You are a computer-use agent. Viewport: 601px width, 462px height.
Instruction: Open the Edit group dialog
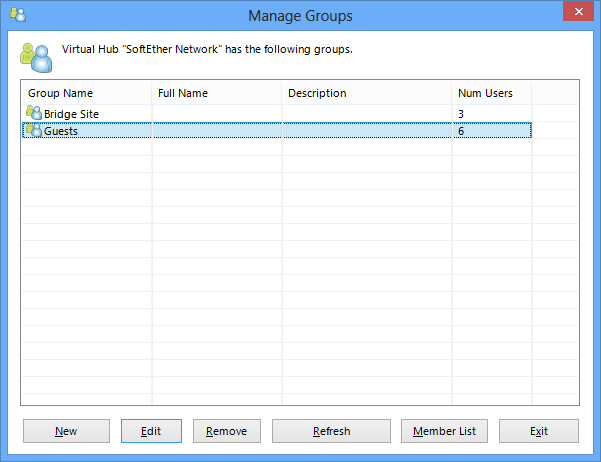tap(151, 431)
